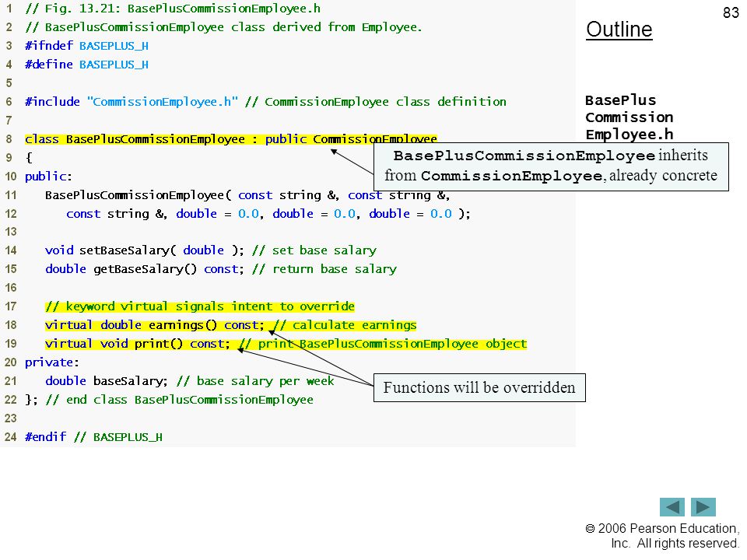Click '#endif // BASEPLUS_H' on line 24
This screenshot has height=560, width=747.
tap(94, 437)
